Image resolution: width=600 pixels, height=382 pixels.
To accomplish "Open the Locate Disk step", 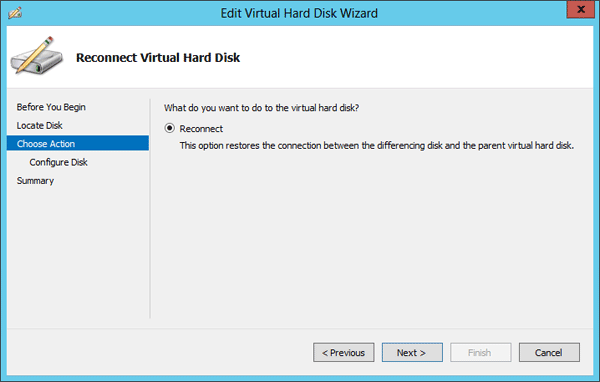I will point(39,126).
